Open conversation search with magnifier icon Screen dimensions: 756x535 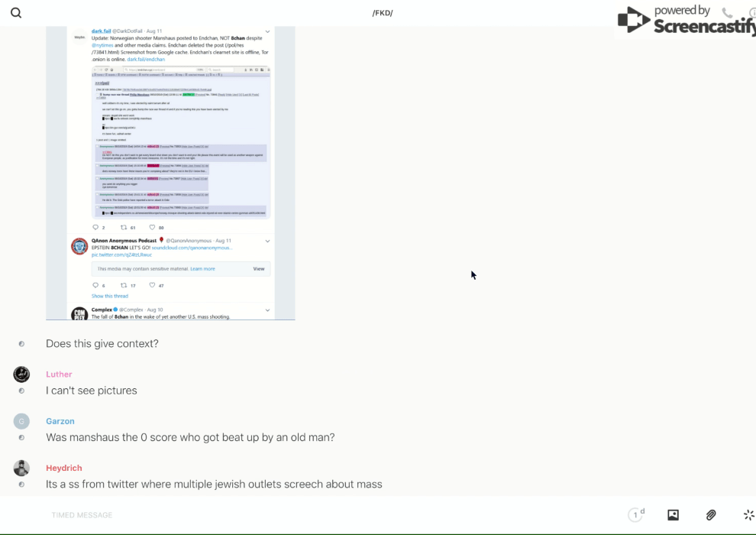click(16, 13)
